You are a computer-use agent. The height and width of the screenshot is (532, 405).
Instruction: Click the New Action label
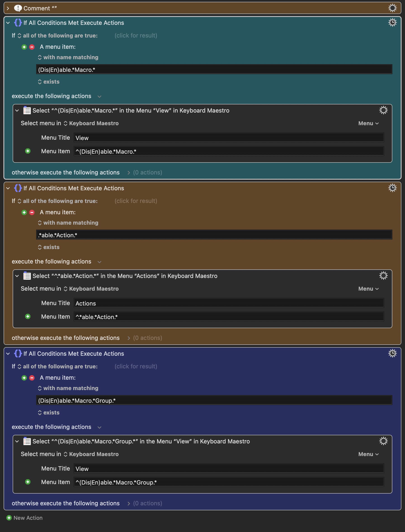point(28,518)
